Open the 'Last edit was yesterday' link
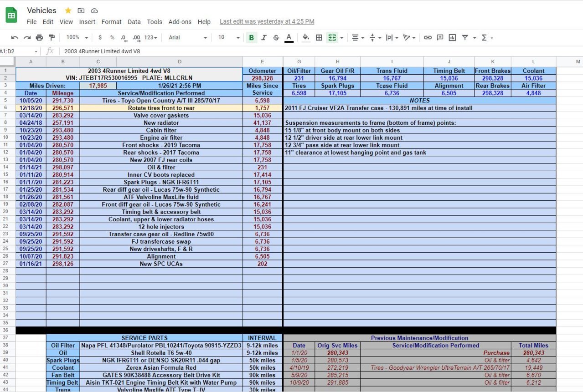The width and height of the screenshot is (583, 392). click(x=267, y=21)
